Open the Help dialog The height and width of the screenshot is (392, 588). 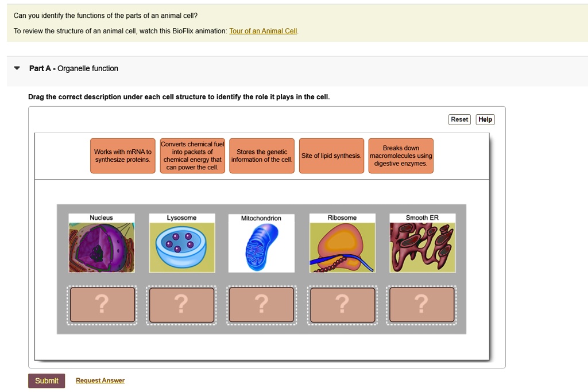pyautogui.click(x=485, y=119)
